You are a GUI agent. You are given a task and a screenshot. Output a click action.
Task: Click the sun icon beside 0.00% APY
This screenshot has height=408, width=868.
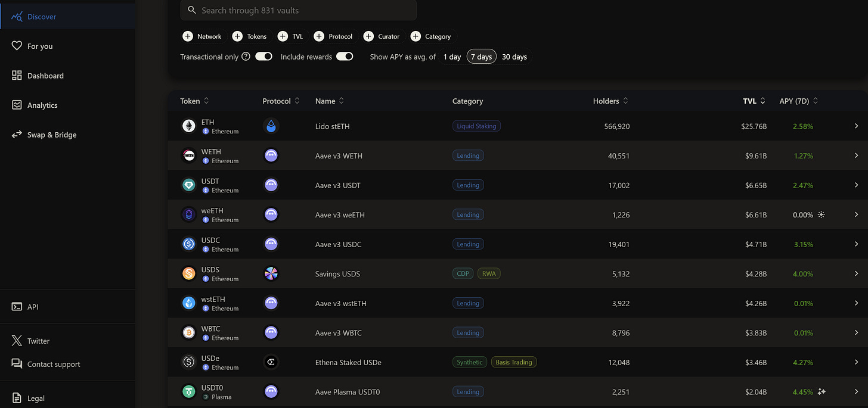click(x=821, y=214)
